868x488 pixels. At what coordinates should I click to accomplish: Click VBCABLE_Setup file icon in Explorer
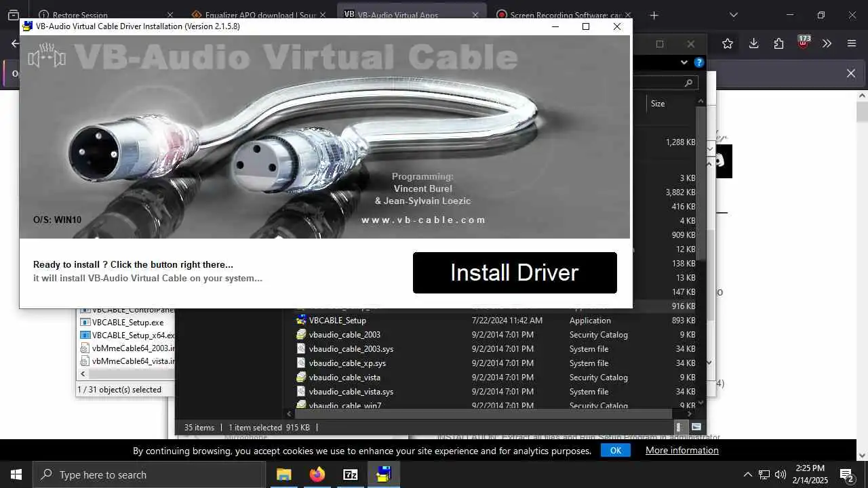click(x=301, y=321)
